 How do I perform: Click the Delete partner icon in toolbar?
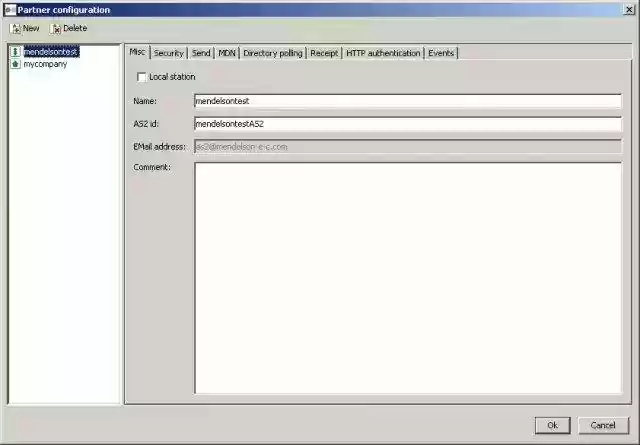(56, 28)
